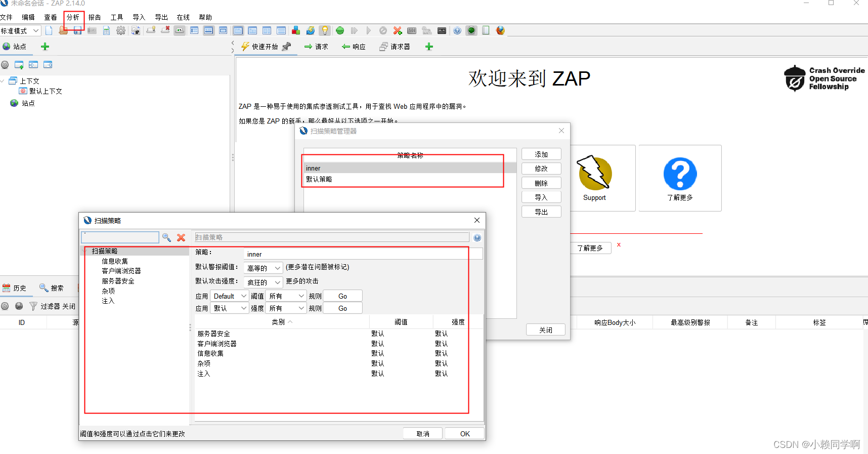This screenshot has height=454, width=868.
Task: Click the funnel filter icon in history panel
Action: click(x=33, y=306)
